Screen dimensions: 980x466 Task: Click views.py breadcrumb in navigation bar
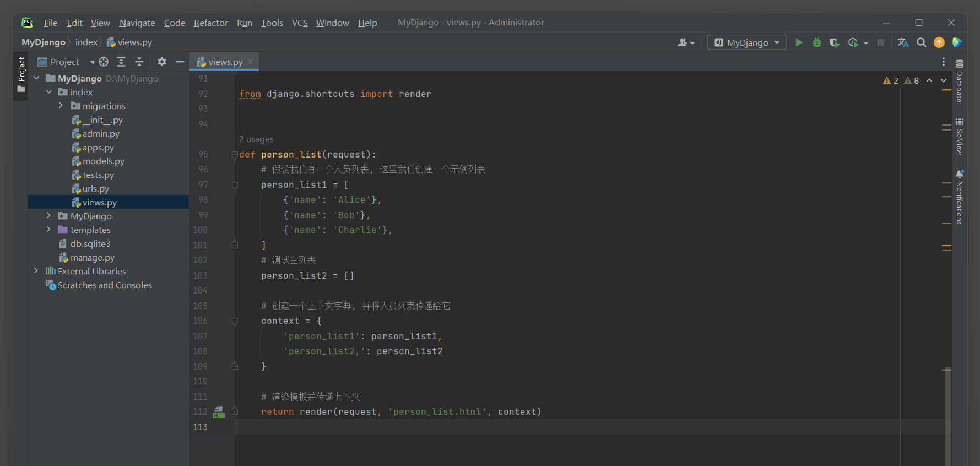coord(129,42)
